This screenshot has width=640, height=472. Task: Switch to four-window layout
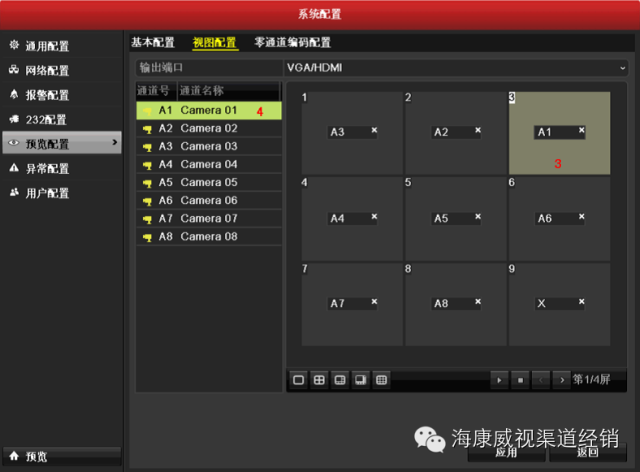[x=319, y=380]
